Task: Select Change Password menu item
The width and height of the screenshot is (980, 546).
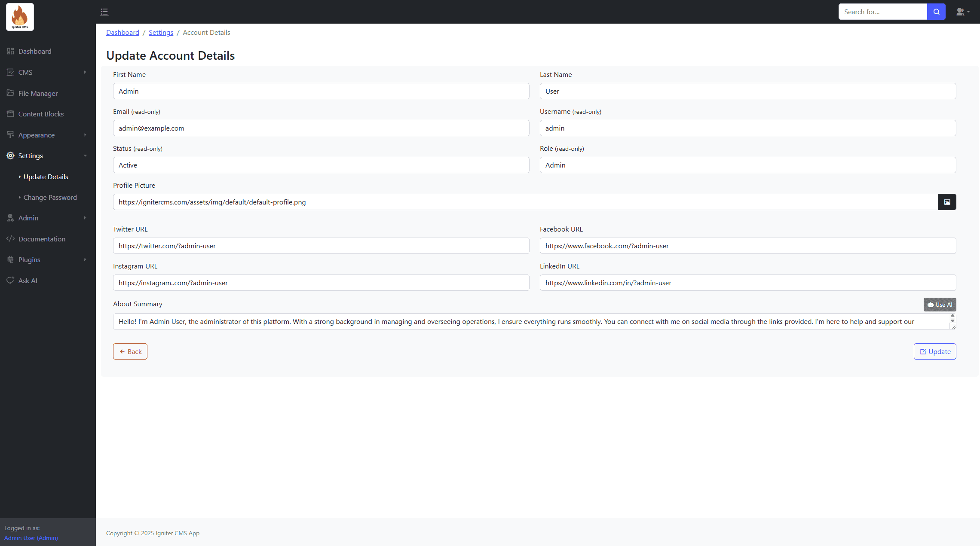Action: tap(50, 197)
